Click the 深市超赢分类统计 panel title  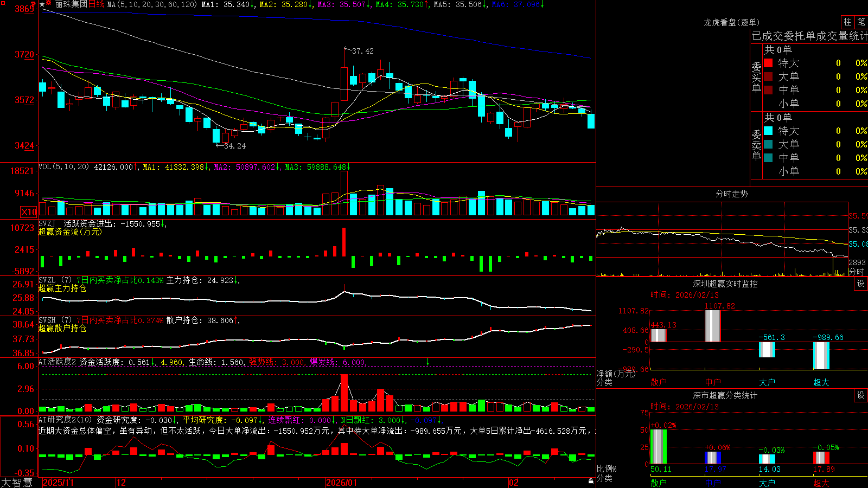tap(725, 395)
